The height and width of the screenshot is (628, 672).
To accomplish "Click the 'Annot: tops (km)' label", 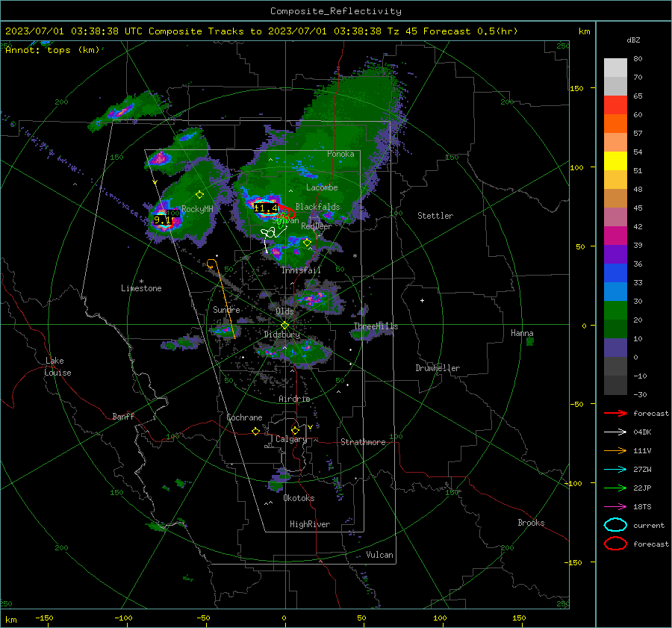I will coord(52,50).
